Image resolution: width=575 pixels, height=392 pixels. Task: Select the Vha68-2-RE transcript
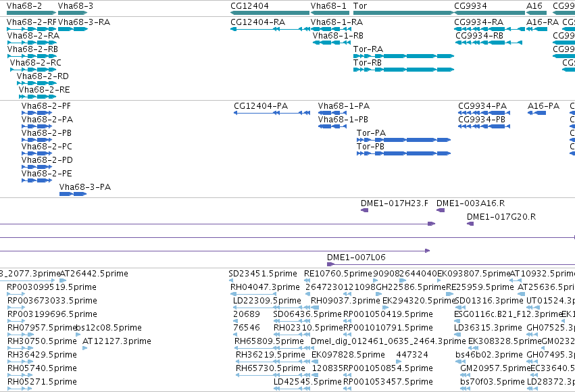[37, 97]
